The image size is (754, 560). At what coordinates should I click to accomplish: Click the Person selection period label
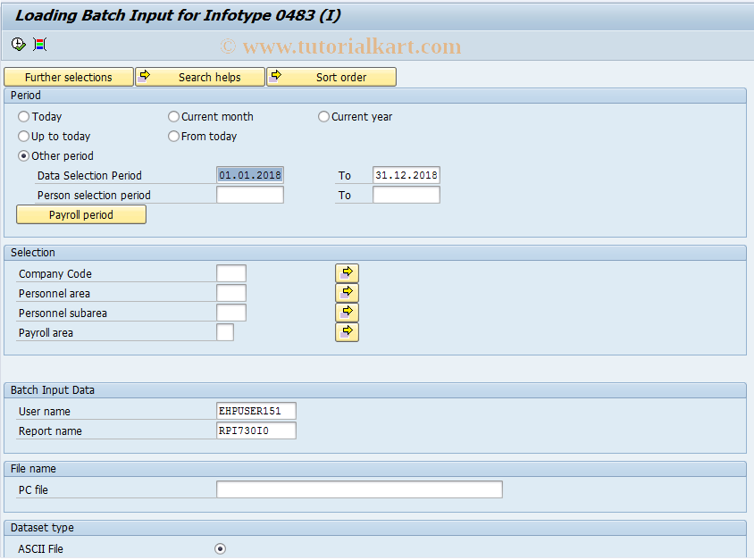point(94,196)
